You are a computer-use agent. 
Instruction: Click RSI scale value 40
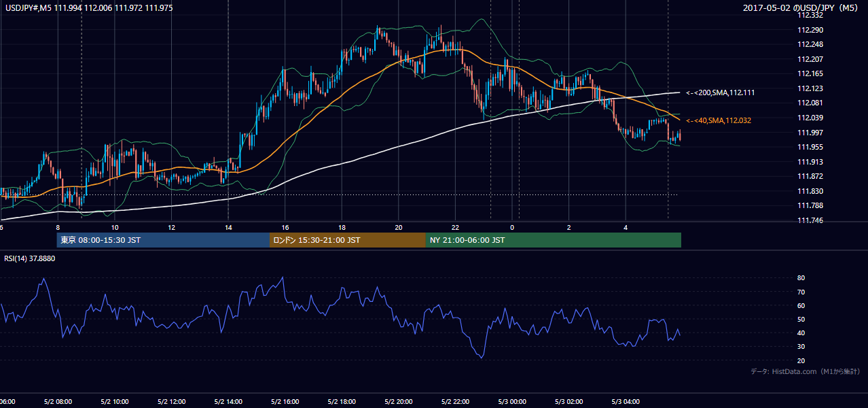801,333
